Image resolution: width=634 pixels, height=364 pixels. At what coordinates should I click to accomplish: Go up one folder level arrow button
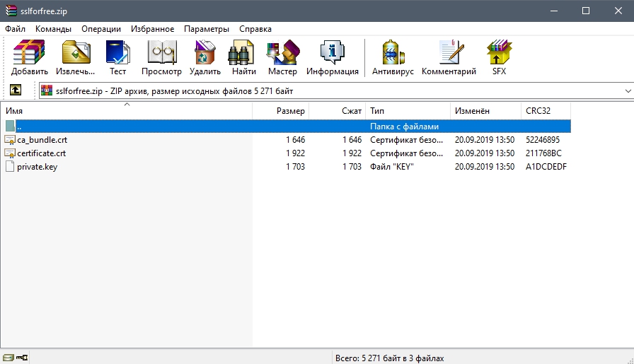tap(15, 90)
